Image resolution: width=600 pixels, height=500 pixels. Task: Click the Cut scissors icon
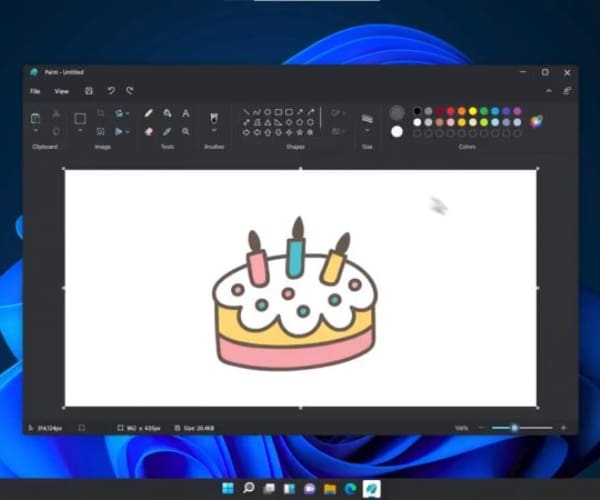pos(56,113)
